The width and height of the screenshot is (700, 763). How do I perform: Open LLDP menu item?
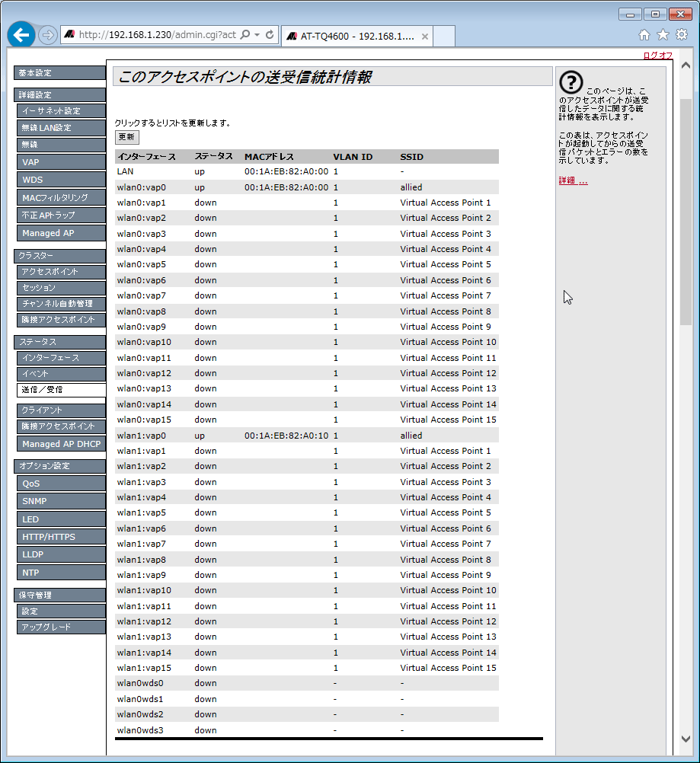click(x=61, y=554)
